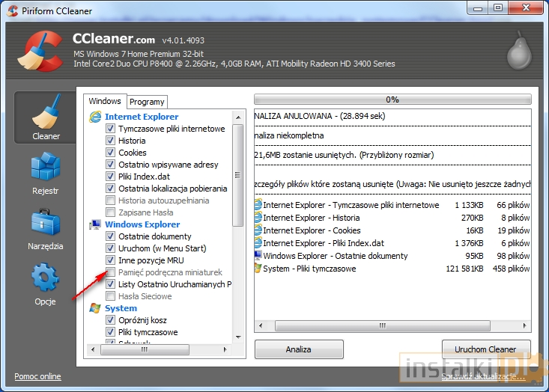Toggle Ostatnie dokumenty checkbox
Viewport: 549px width, 392px height.
point(110,236)
